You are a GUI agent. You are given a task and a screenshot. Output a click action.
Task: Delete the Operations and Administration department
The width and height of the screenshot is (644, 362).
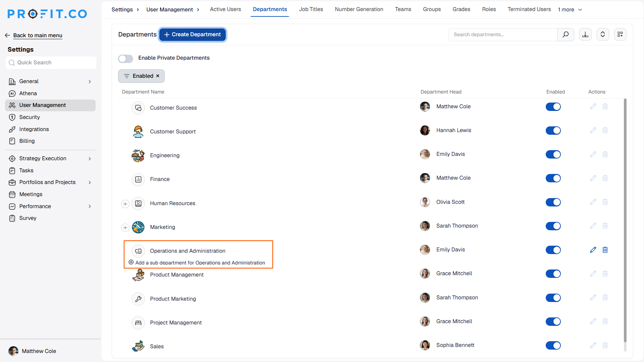point(605,250)
